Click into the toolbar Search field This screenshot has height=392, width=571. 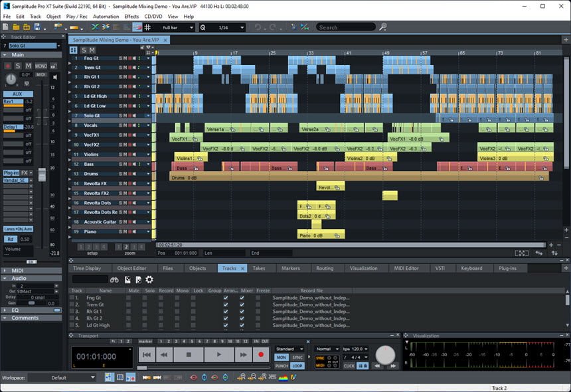click(345, 27)
